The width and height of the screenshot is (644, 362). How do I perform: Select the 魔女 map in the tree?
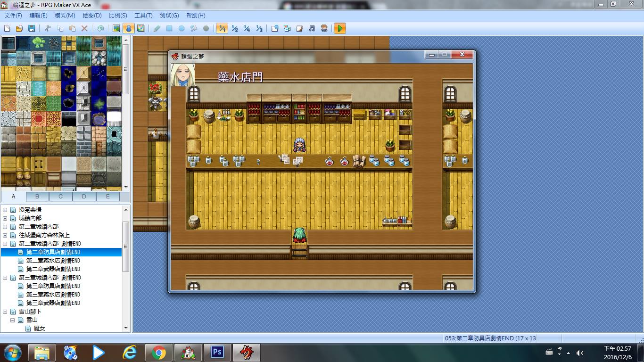click(x=40, y=329)
